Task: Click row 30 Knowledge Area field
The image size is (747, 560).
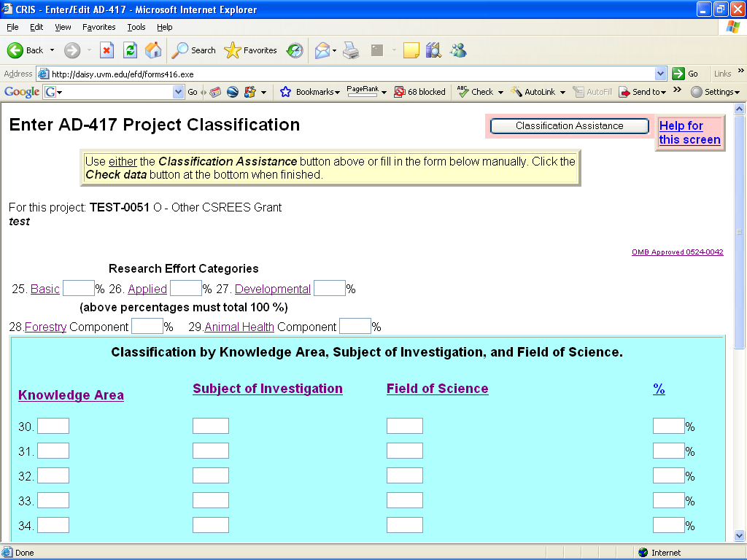Action: [53, 427]
